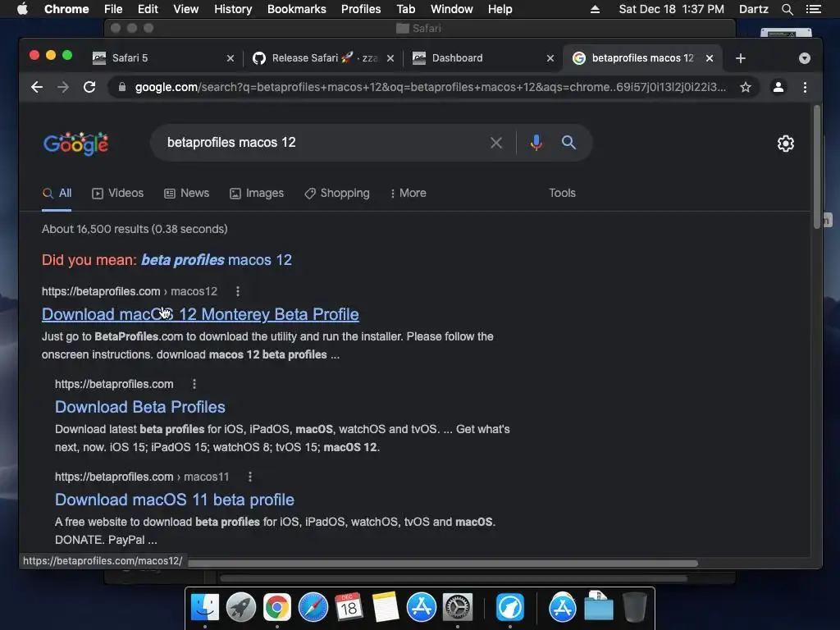View site info via the padlock icon
This screenshot has height=630, width=840.
(x=121, y=87)
